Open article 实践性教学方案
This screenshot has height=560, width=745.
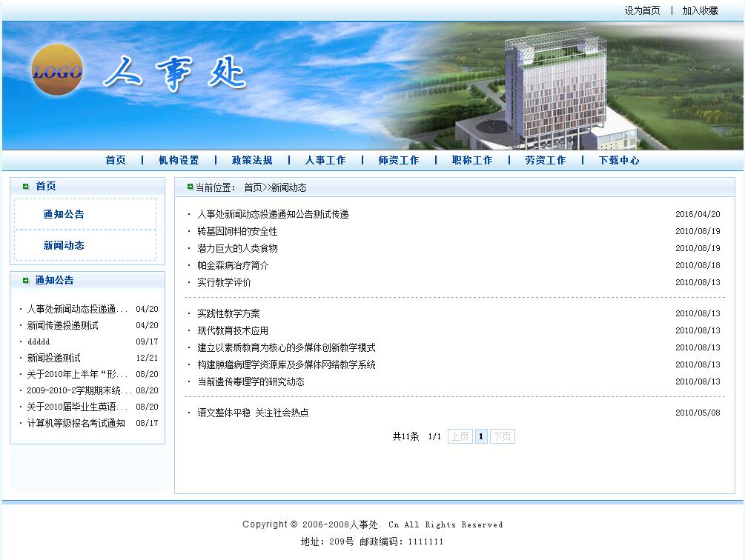(x=228, y=314)
